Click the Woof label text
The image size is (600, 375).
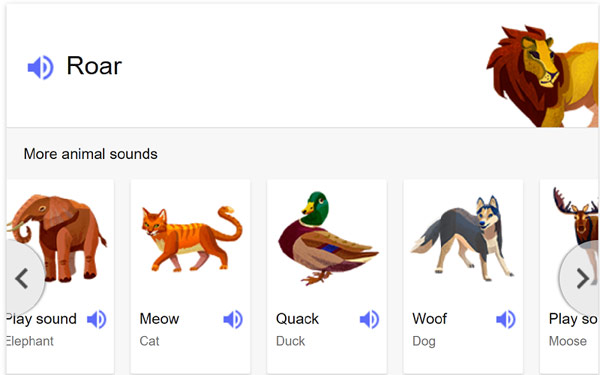(429, 319)
